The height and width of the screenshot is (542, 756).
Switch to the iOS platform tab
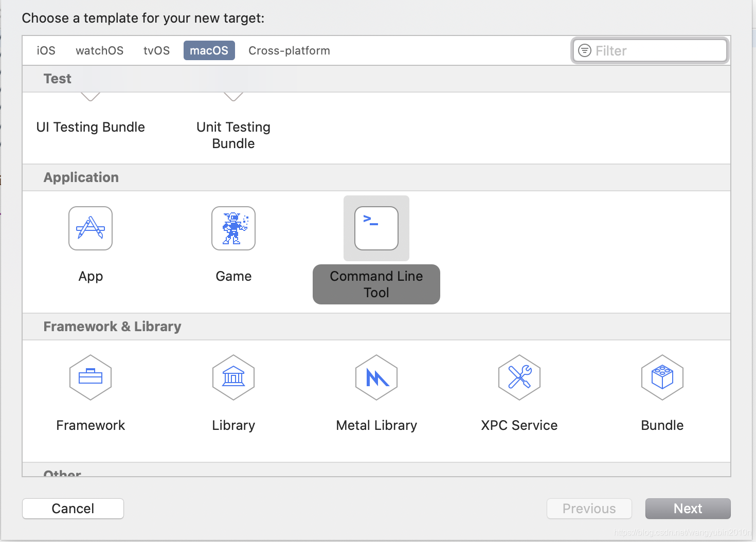(x=46, y=50)
